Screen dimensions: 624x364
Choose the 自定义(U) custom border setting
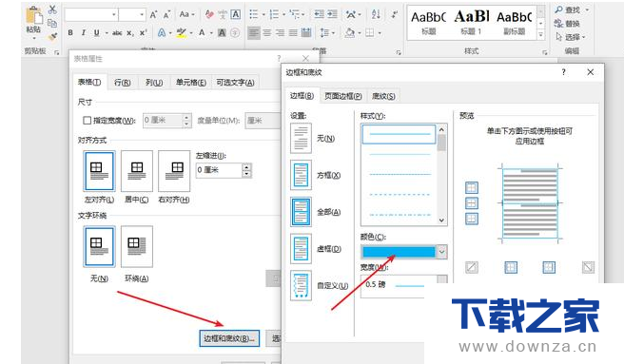tap(301, 285)
